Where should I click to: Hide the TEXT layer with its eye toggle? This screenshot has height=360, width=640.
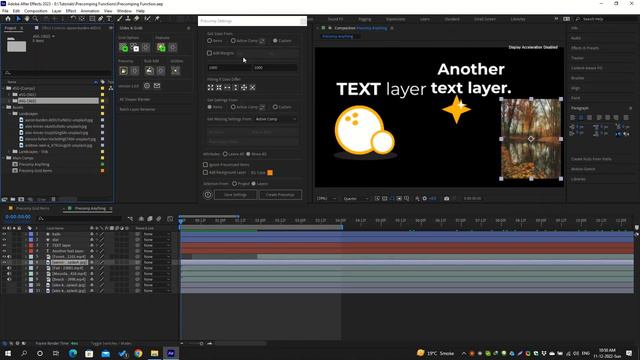point(4,245)
